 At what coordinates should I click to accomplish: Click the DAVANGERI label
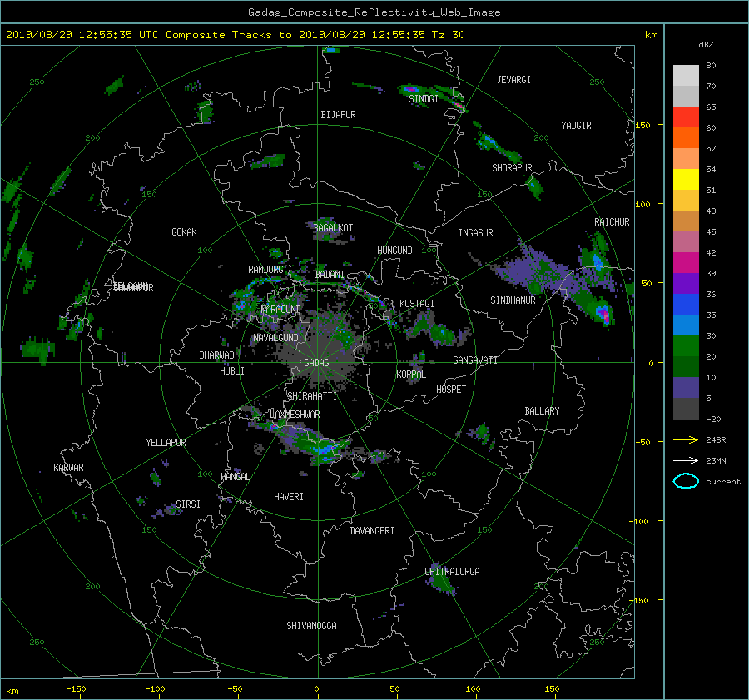coord(372,531)
